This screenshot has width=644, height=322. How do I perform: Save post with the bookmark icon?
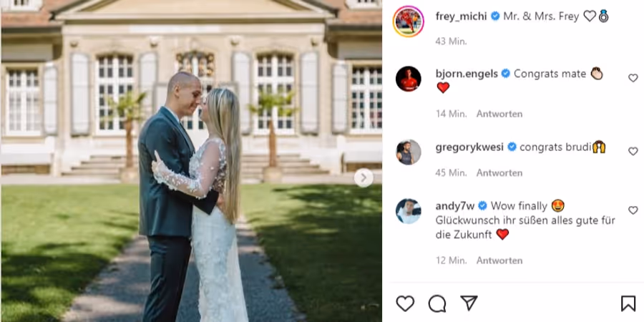(x=628, y=303)
